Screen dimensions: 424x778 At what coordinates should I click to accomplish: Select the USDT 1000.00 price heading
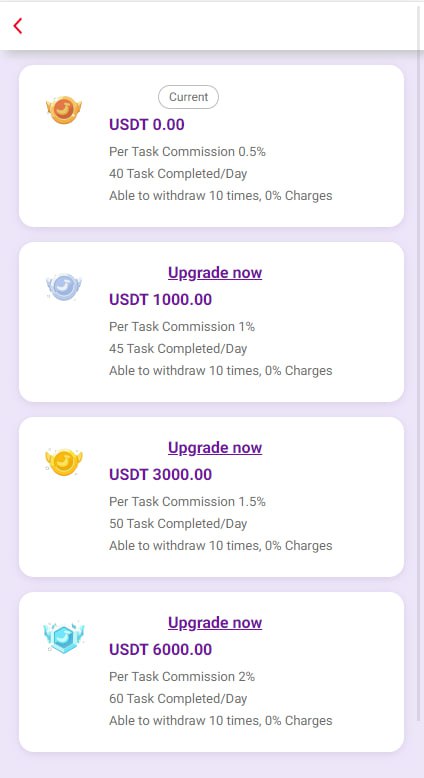pos(161,300)
